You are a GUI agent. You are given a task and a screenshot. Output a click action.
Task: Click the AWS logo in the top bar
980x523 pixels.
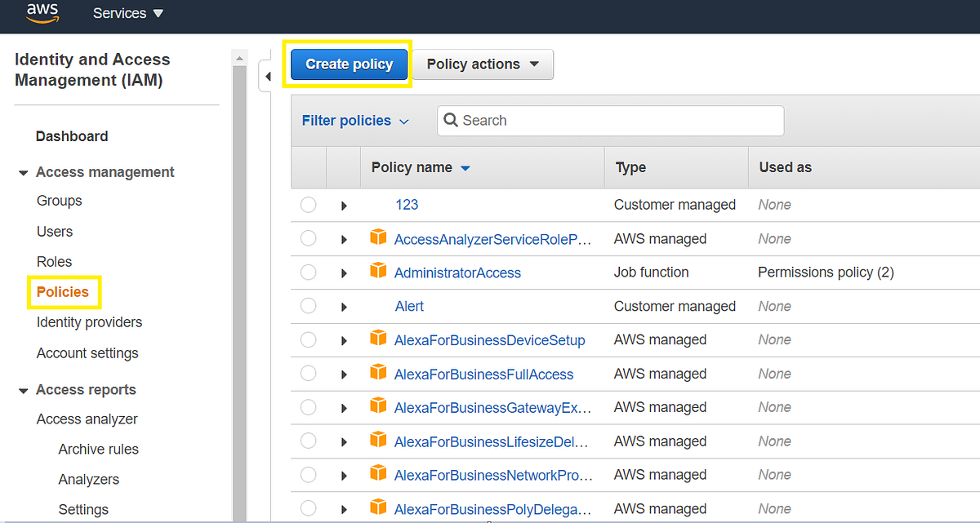pos(42,13)
